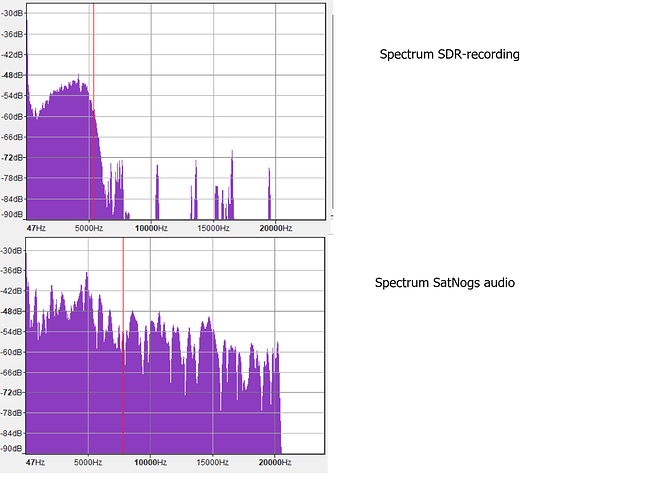Click the -36dB label on the bottom spectrum
This screenshot has height=500, width=651.
pyautogui.click(x=12, y=270)
